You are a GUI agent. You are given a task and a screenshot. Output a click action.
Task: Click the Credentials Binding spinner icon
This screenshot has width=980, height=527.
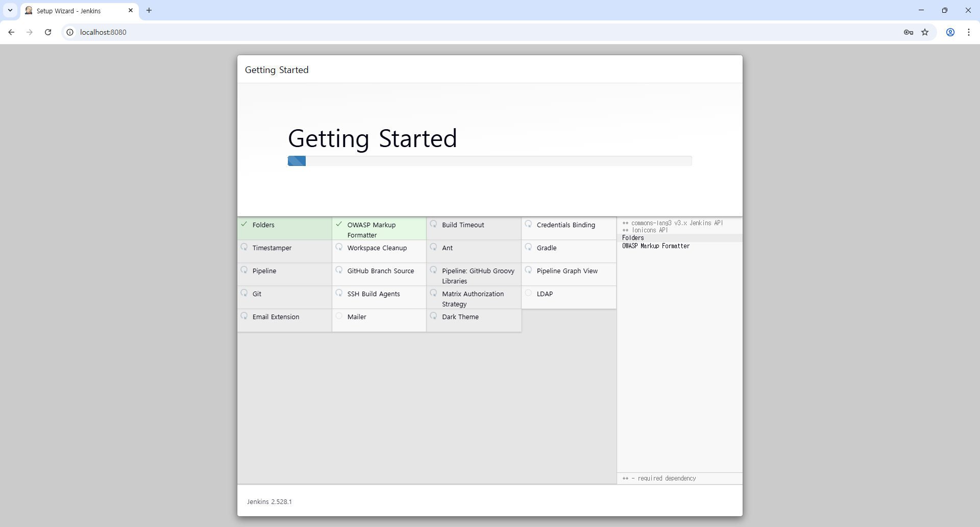[x=528, y=224]
